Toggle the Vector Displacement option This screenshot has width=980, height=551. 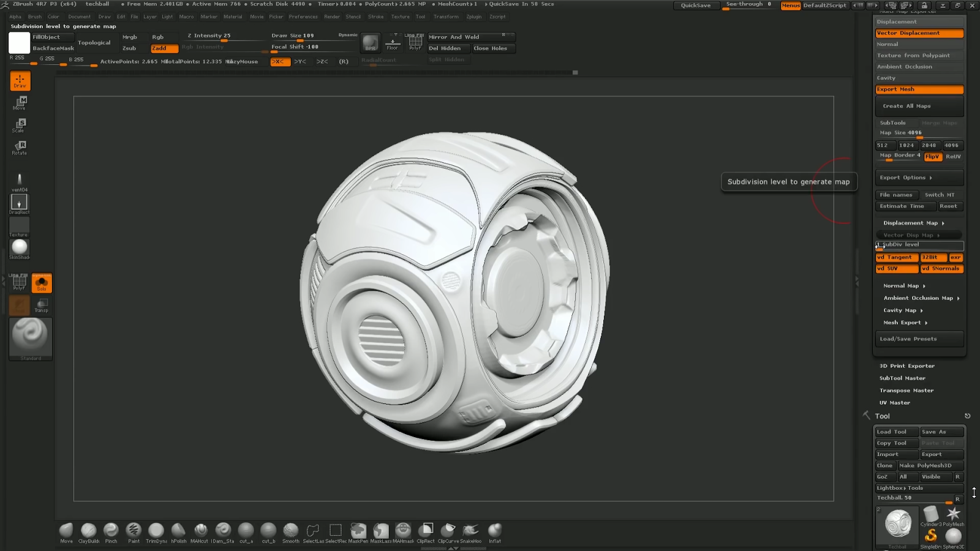click(919, 33)
